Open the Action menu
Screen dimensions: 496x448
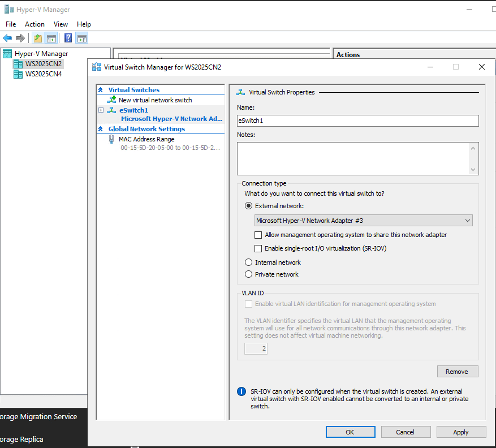click(34, 24)
